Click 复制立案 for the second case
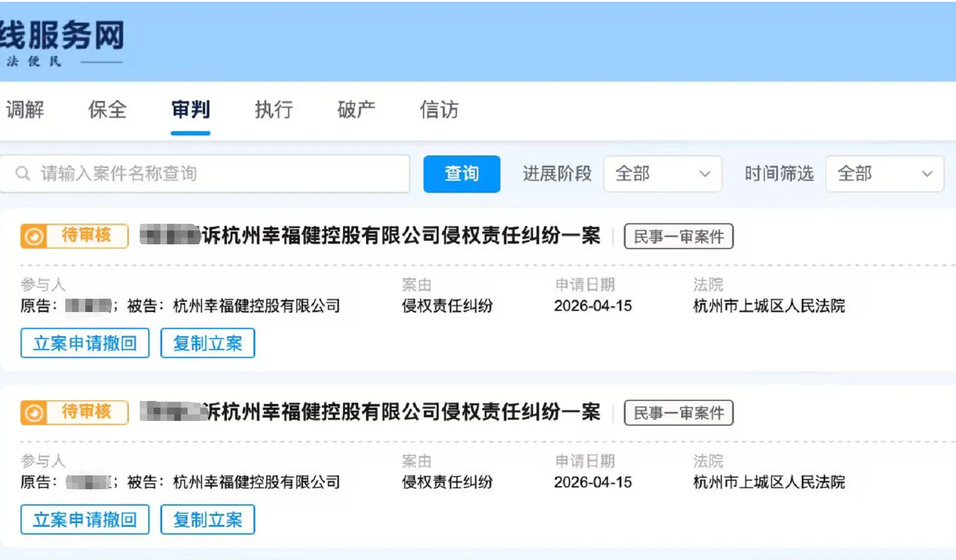956x560 pixels. (208, 519)
